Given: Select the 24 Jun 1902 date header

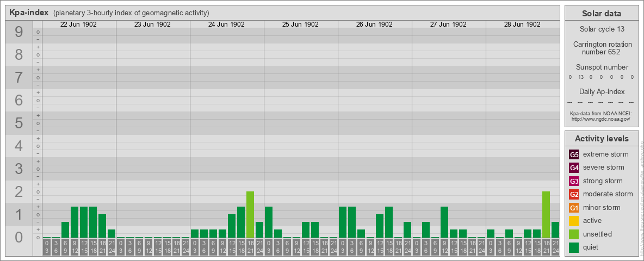Looking at the screenshot, I should [x=226, y=24].
